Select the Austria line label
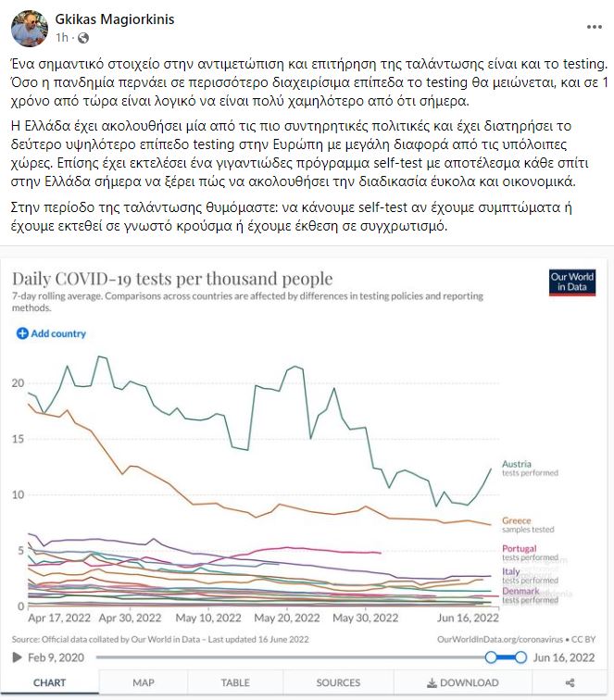Screen dimensions: 614x700 [517, 463]
